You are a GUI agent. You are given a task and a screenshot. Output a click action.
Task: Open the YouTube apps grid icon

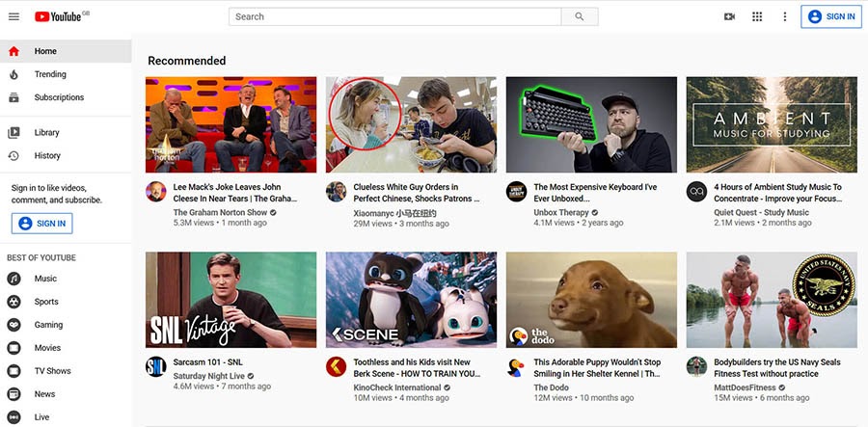757,16
